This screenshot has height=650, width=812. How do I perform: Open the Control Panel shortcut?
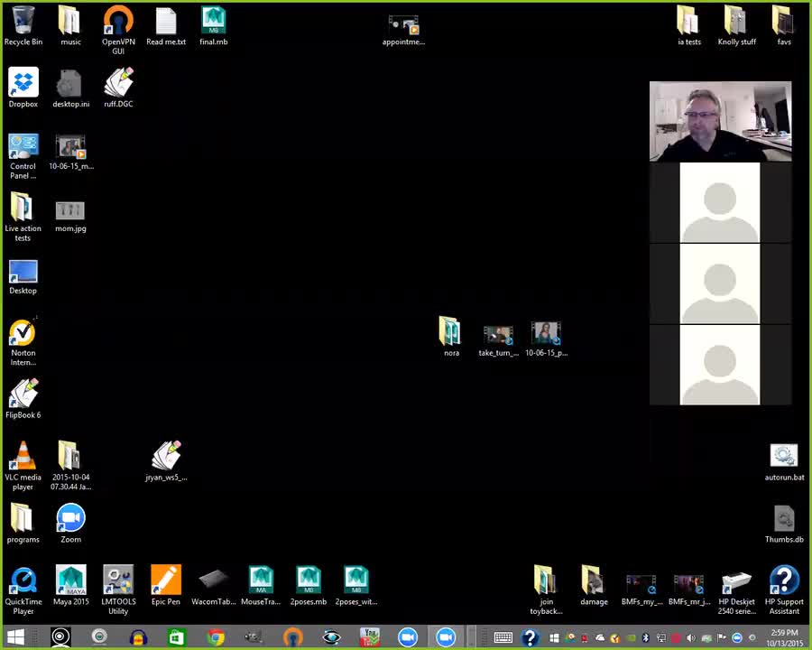pyautogui.click(x=23, y=155)
